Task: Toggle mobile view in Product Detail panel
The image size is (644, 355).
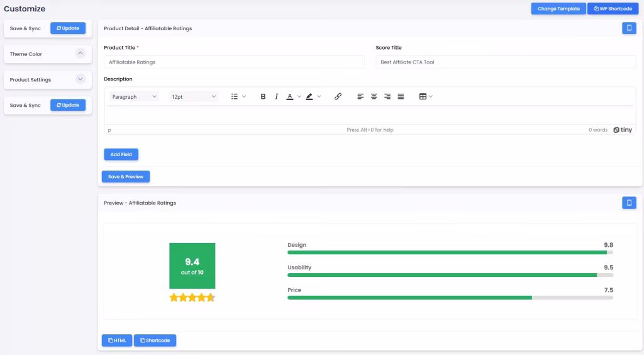Action: (x=629, y=28)
